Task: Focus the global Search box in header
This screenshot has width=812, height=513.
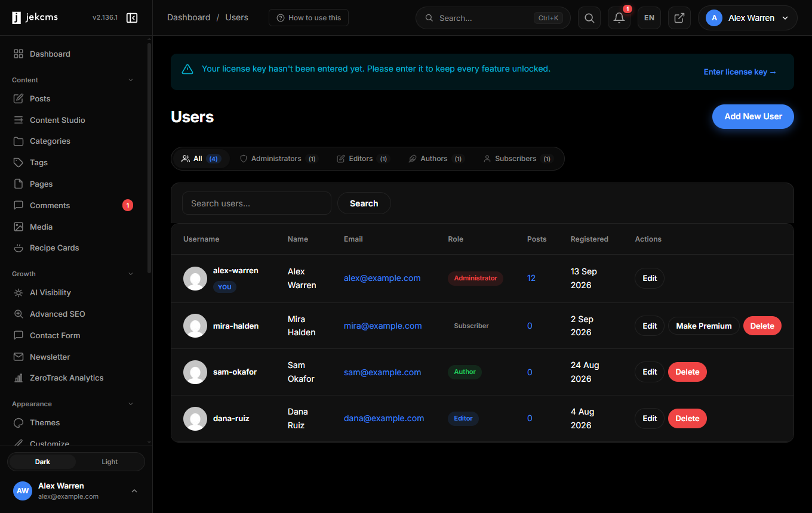Action: point(493,18)
